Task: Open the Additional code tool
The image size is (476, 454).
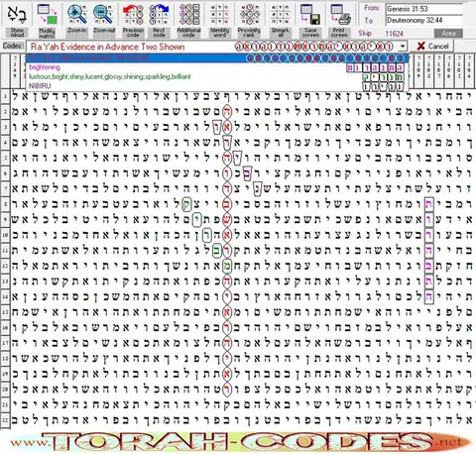Action: [x=189, y=15]
